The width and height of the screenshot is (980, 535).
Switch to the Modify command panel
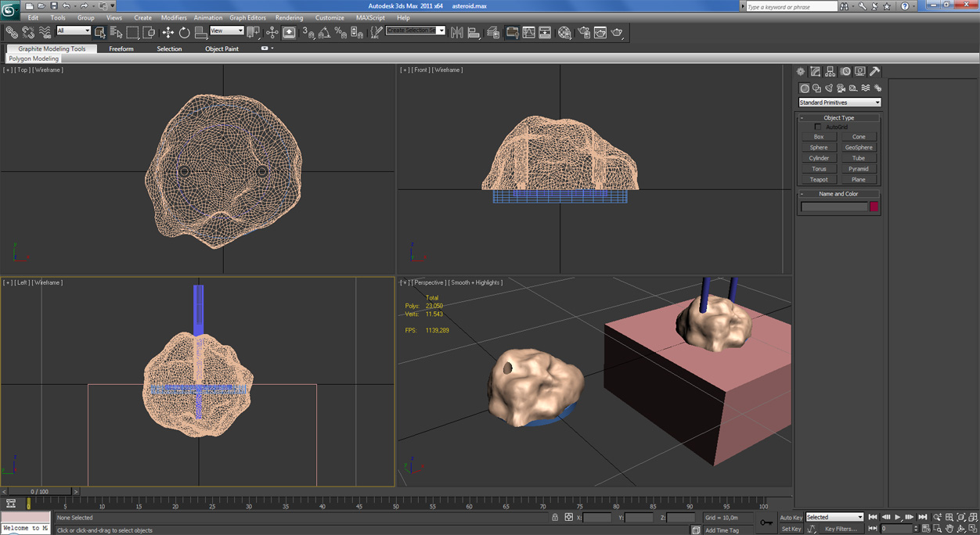click(x=816, y=71)
